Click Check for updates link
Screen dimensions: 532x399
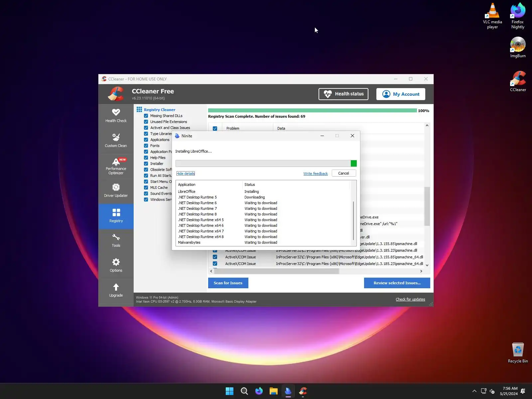410,299
